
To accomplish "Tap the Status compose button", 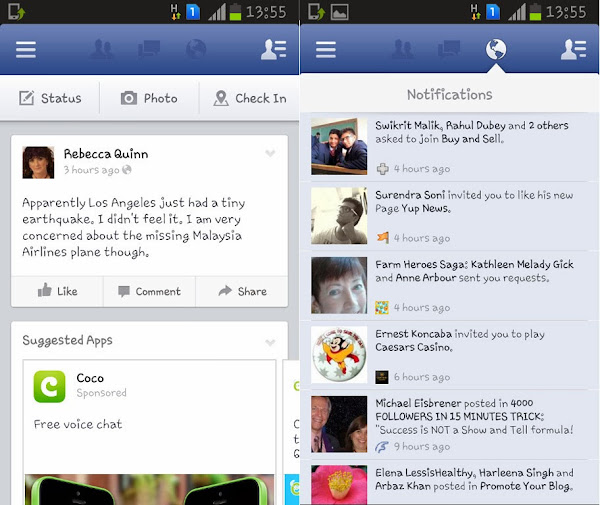I will click(x=50, y=98).
